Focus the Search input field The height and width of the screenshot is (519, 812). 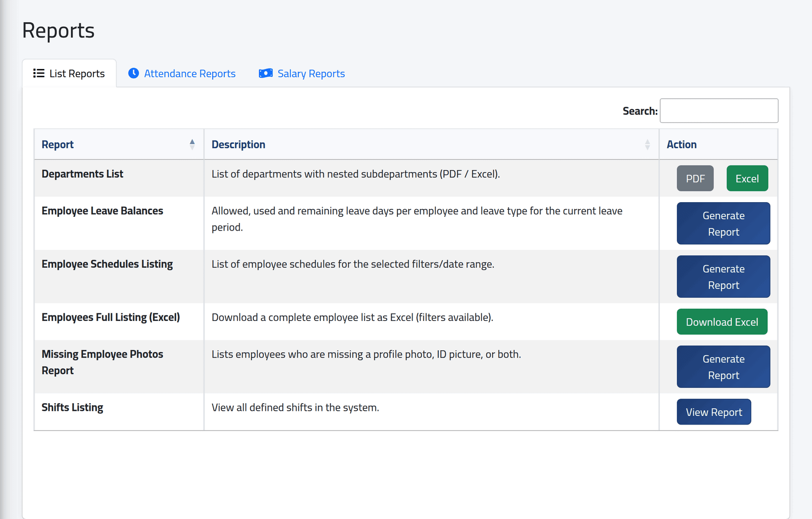pyautogui.click(x=719, y=111)
